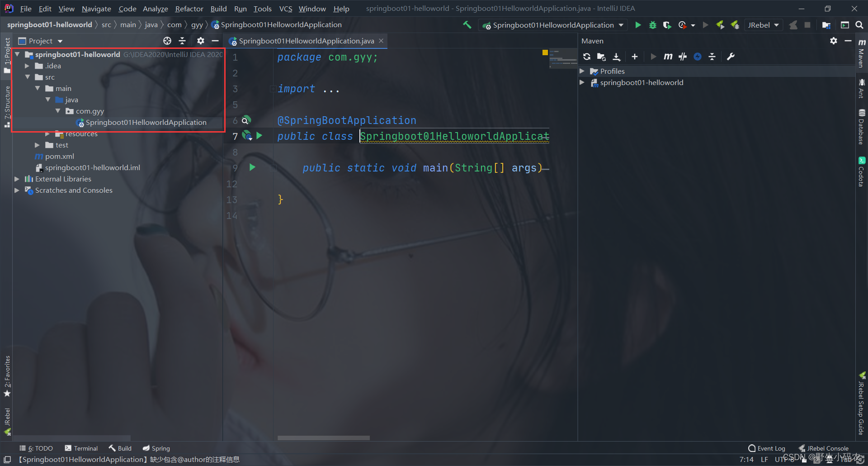Close the Springboot01HelloworldApplication.java tab
868x466 pixels.
tap(381, 41)
